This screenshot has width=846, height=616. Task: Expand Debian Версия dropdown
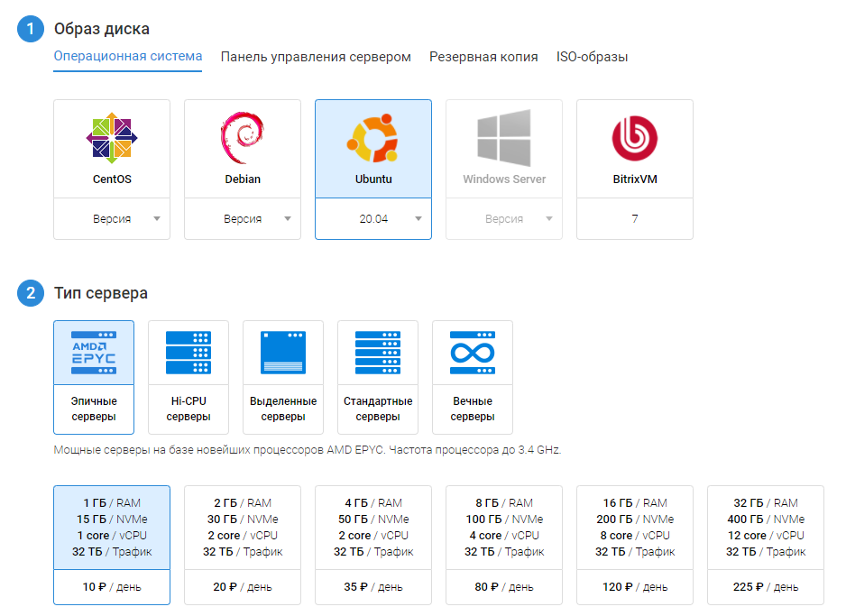(243, 219)
